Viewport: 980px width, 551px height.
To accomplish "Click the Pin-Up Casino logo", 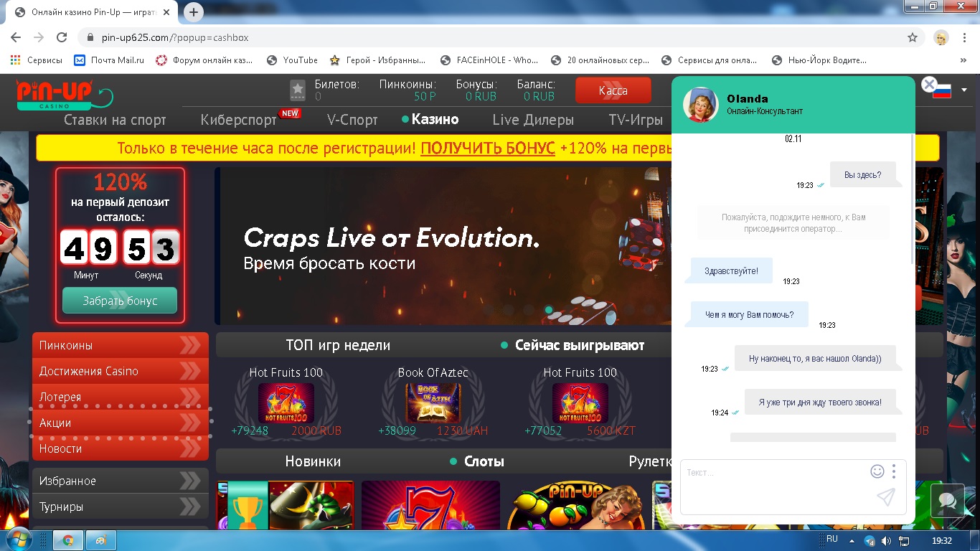I will click(x=65, y=94).
